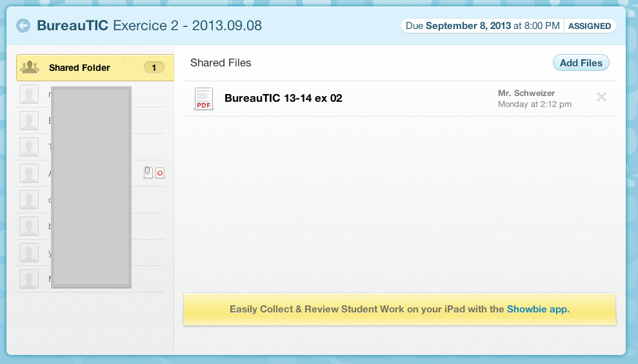Viewport: 638px width, 364px height.
Task: Click the count badge showing 1 on Shared Folder
Action: 154,68
